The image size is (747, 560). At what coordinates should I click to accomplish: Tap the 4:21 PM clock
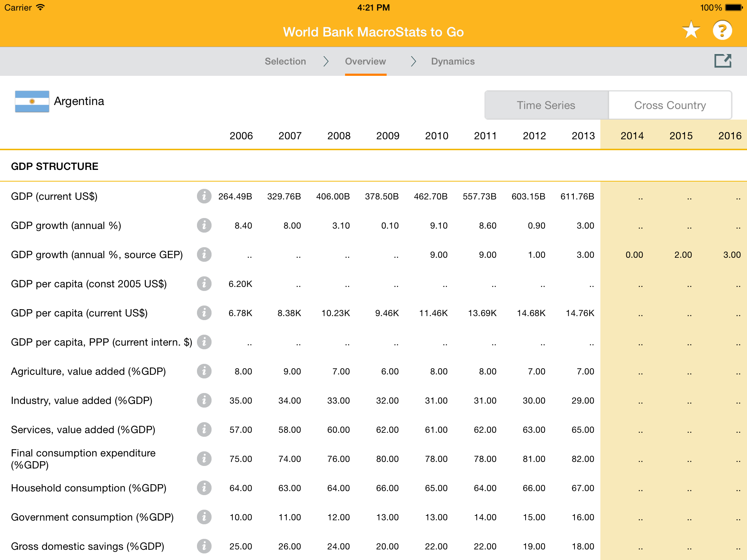pyautogui.click(x=373, y=7)
